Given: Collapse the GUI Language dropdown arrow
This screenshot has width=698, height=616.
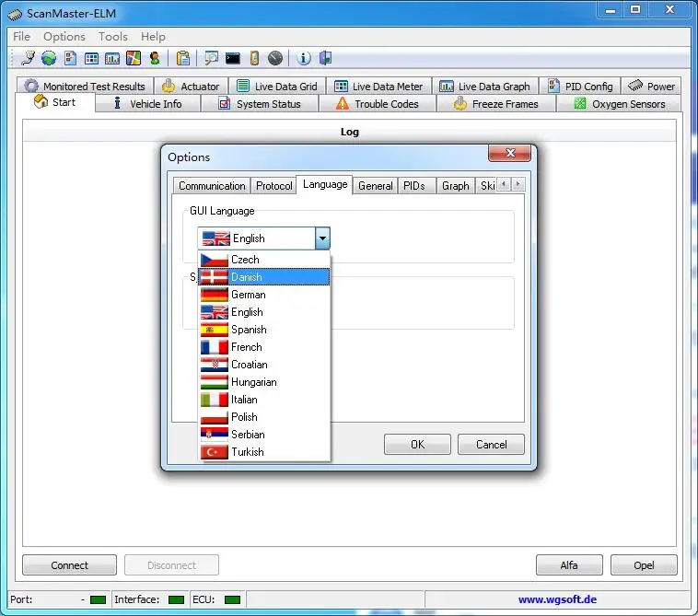Looking at the screenshot, I should [322, 238].
